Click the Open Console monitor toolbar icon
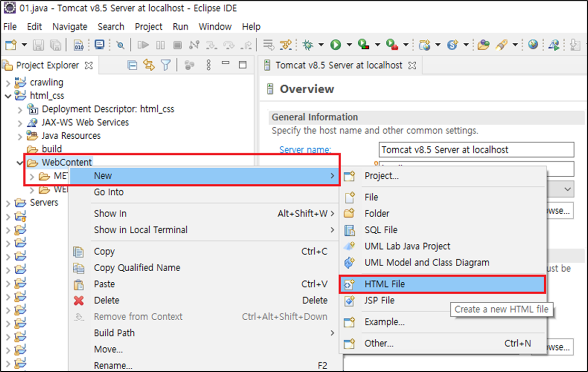588x372 pixels. (99, 45)
